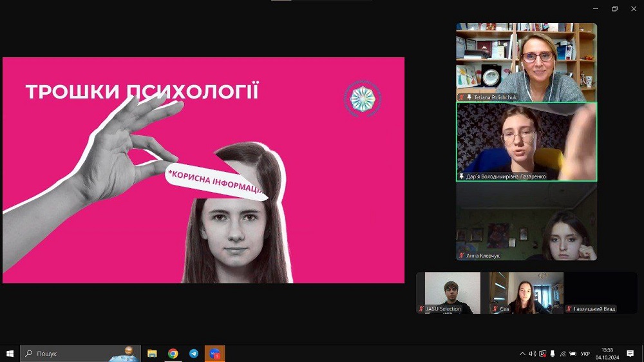Click the Єва participant video tile
Image resolution: width=644 pixels, height=362 pixels.
[x=526, y=292]
